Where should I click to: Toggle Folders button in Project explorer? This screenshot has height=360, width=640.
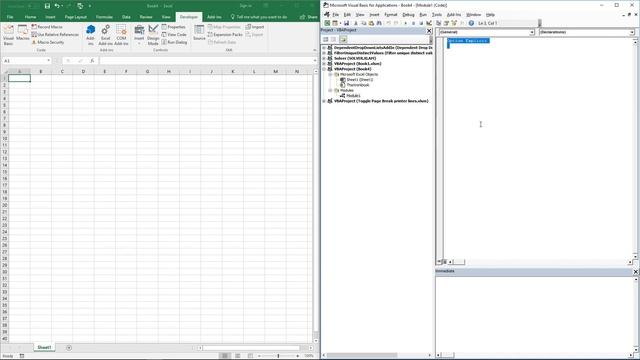pyautogui.click(x=343, y=40)
